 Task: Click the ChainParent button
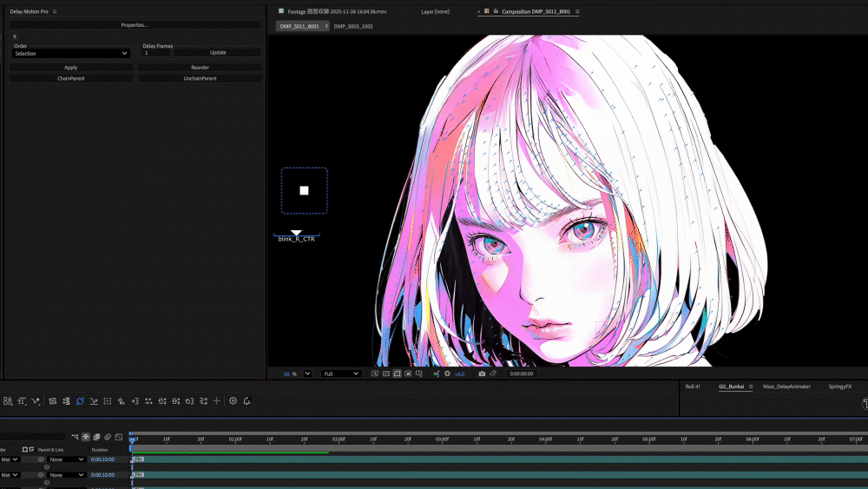(71, 78)
